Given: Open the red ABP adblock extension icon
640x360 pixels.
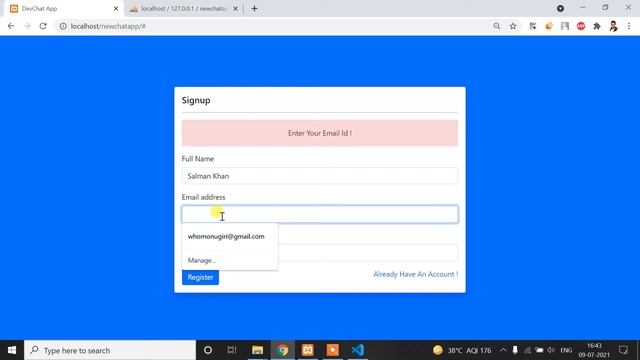Looking at the screenshot, I should pyautogui.click(x=581, y=26).
